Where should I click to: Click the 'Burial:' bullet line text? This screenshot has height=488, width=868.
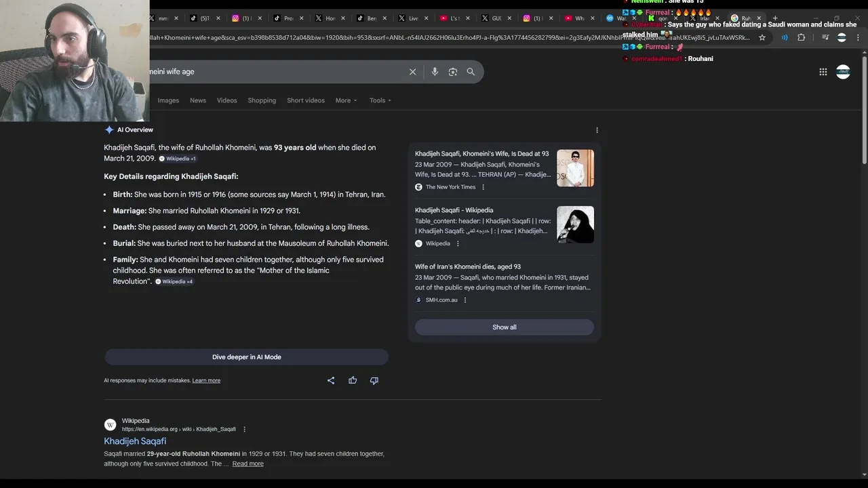click(x=251, y=243)
